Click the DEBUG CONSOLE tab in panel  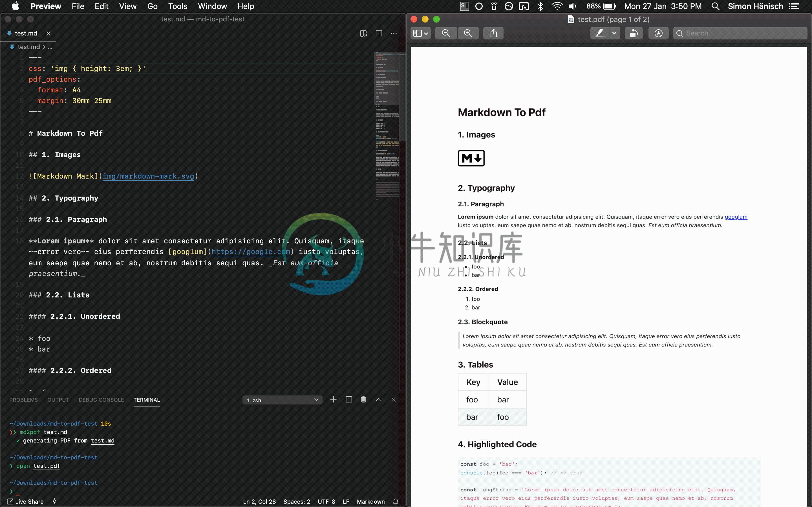click(101, 399)
